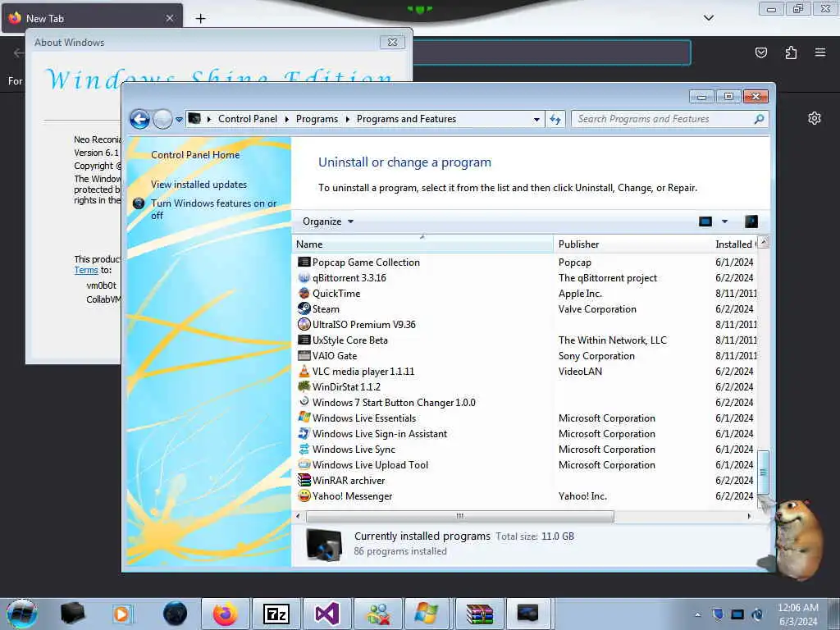
Task: Select the Control Panel breadcrumb
Action: coord(248,119)
